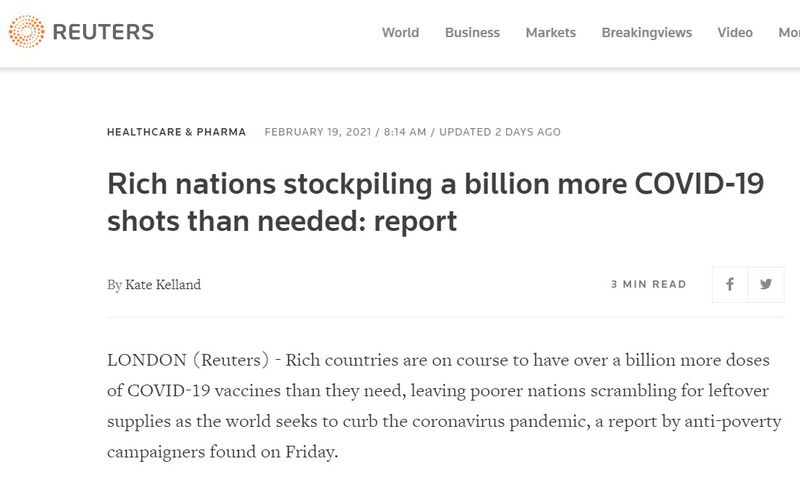Open Breakingviews from the top navigation
The width and height of the screenshot is (800, 480).
[646, 33]
